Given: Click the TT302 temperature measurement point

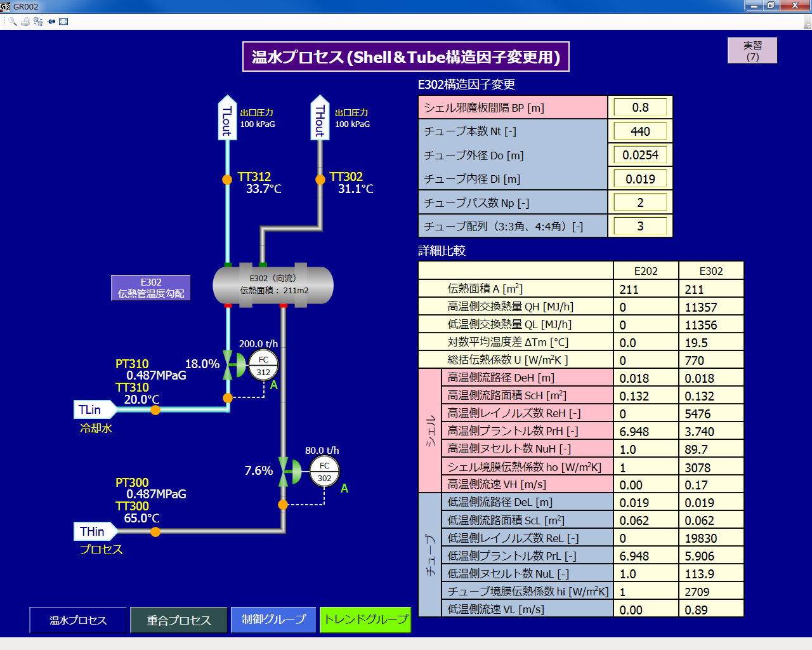Looking at the screenshot, I should pos(320,180).
